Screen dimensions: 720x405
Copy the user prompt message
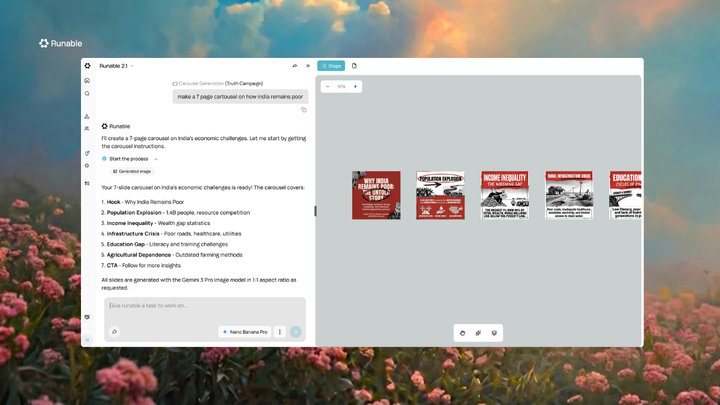(304, 110)
